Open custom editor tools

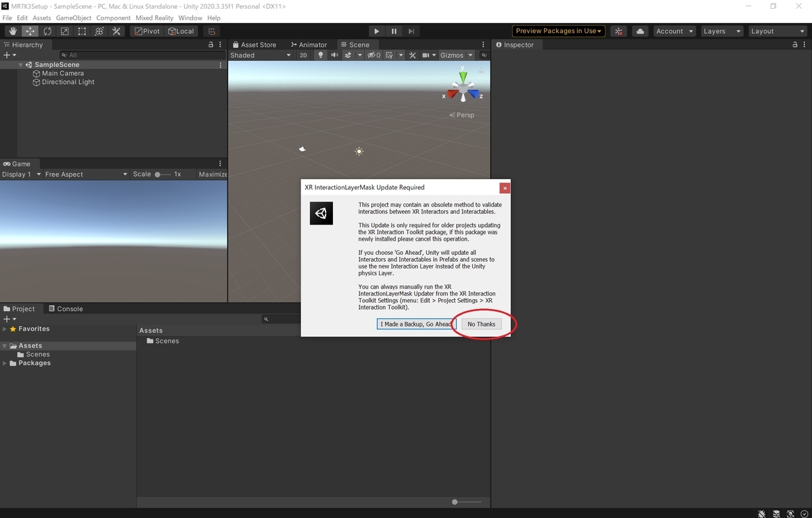(116, 31)
